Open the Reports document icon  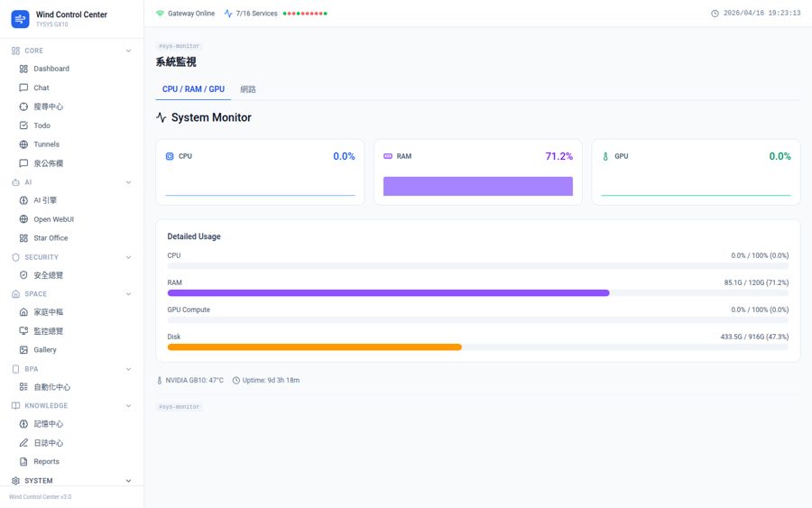[23, 462]
